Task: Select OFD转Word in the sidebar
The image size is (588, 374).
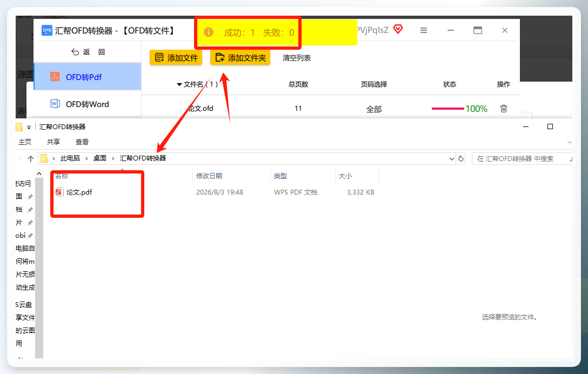Action: click(x=88, y=104)
